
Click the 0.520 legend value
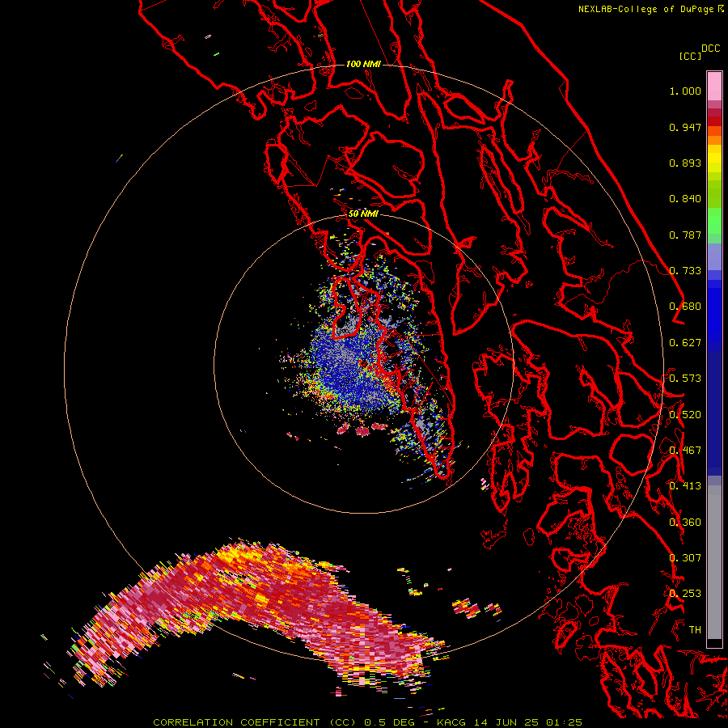point(685,415)
